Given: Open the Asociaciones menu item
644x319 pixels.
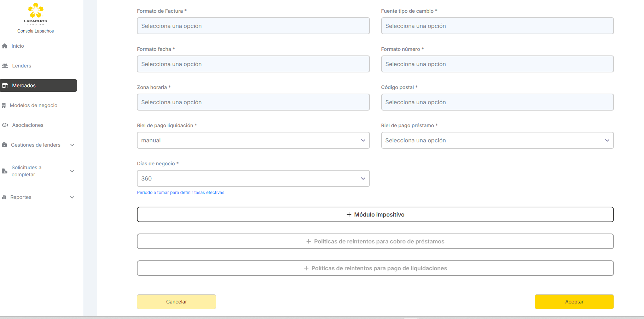Looking at the screenshot, I should tap(28, 125).
